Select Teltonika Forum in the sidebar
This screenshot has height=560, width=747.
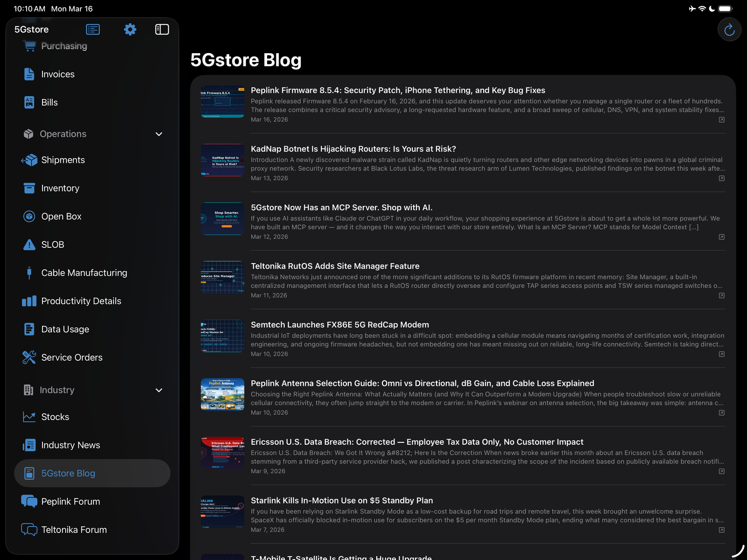pos(73,530)
